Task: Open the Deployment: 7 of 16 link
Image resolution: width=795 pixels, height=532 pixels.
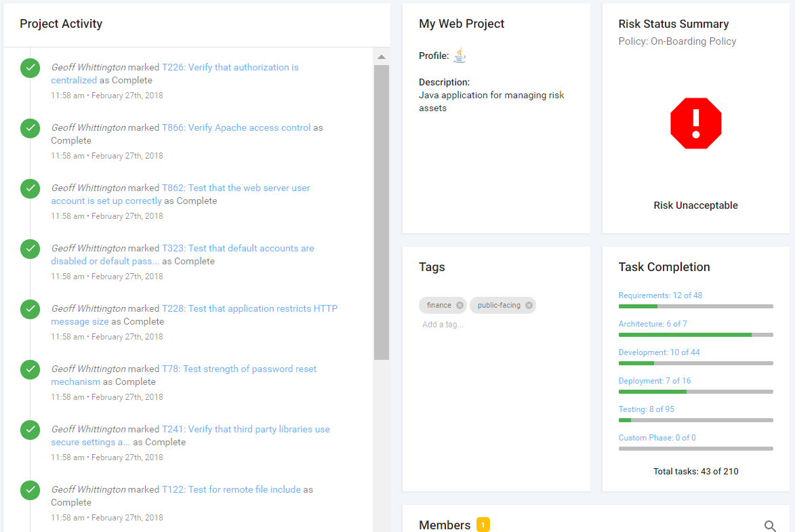Action: click(x=654, y=380)
